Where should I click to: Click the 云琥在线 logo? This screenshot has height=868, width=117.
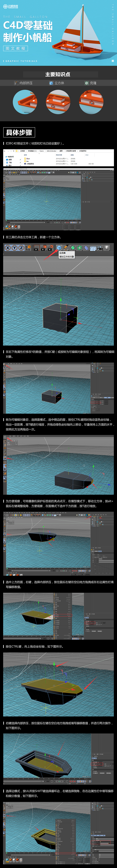pos(11,6)
